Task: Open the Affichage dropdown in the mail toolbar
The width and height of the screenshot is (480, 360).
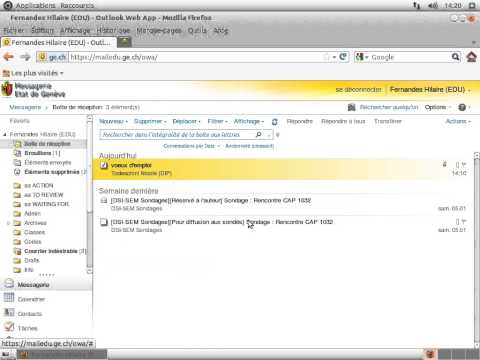Action: tap(249, 121)
